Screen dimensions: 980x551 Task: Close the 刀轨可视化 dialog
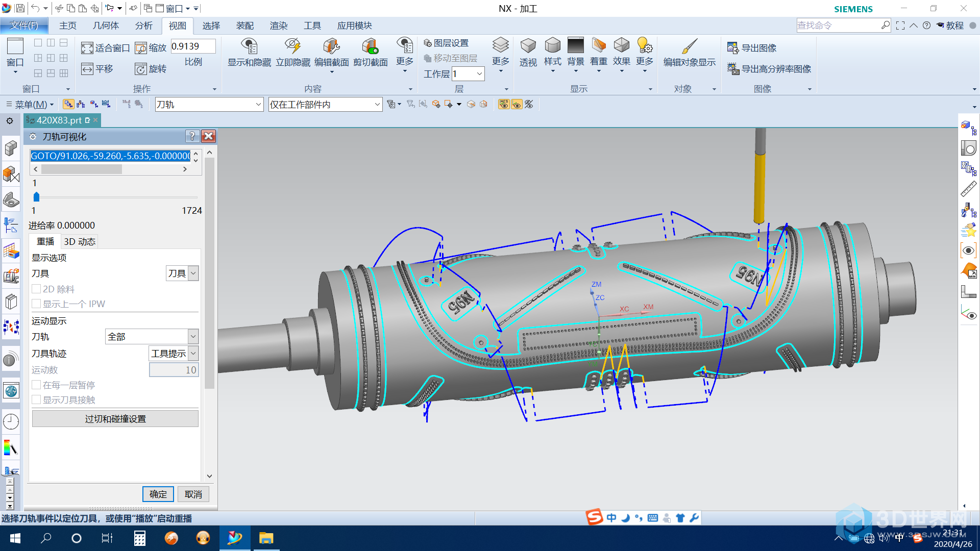coord(208,136)
